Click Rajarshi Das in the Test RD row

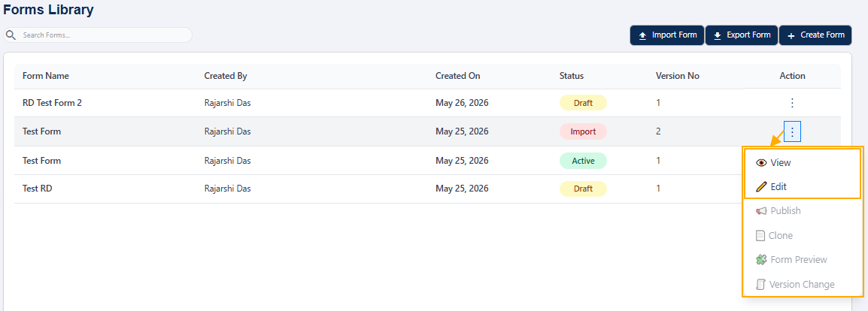pyautogui.click(x=227, y=189)
